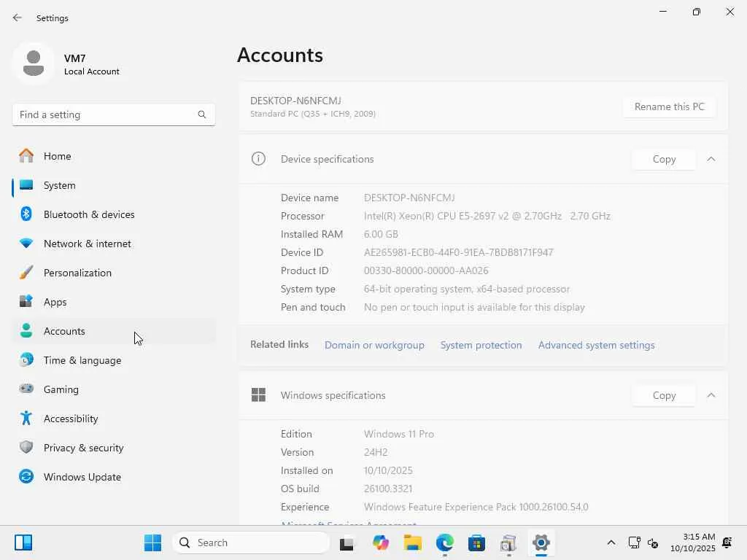Open Time & language settings
This screenshot has width=747, height=560.
pos(114,360)
